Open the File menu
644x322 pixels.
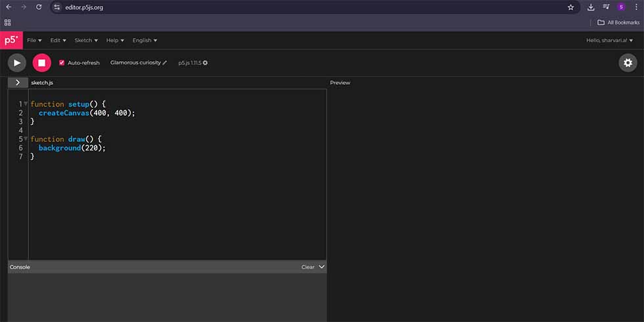(34, 40)
